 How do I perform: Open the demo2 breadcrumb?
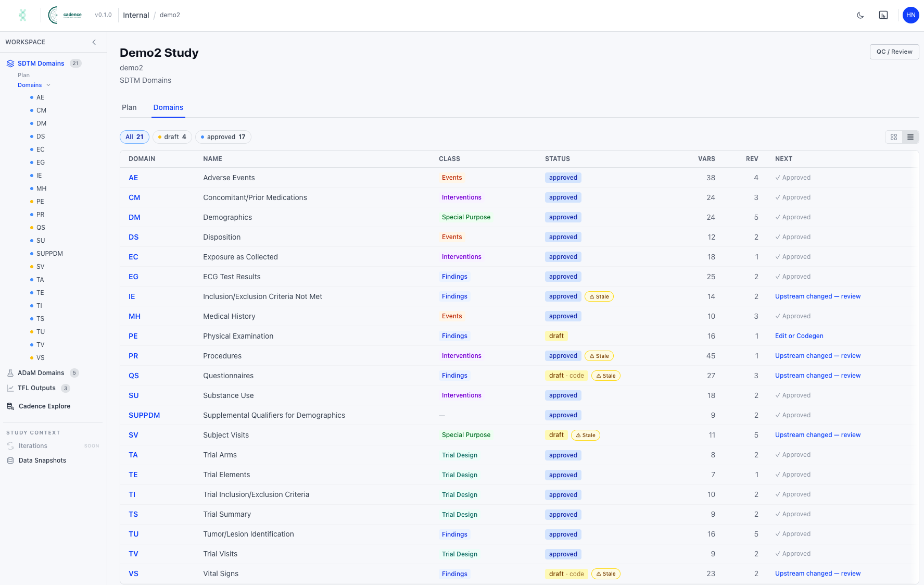[x=170, y=15]
